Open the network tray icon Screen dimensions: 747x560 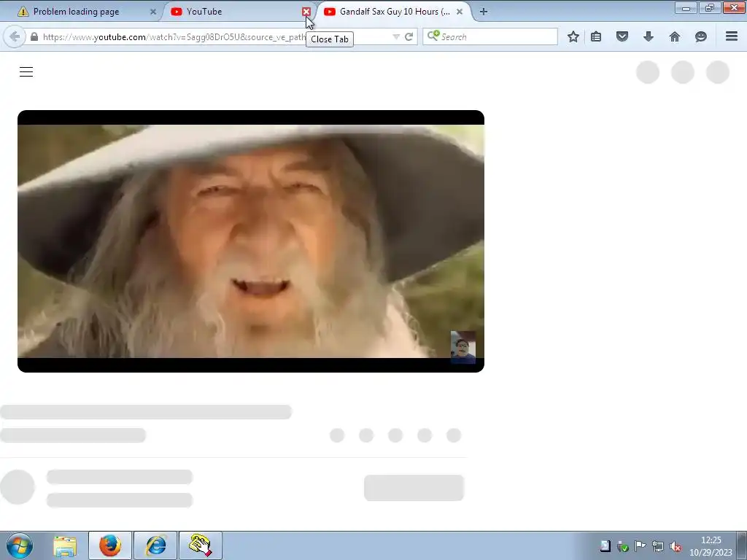click(x=658, y=546)
